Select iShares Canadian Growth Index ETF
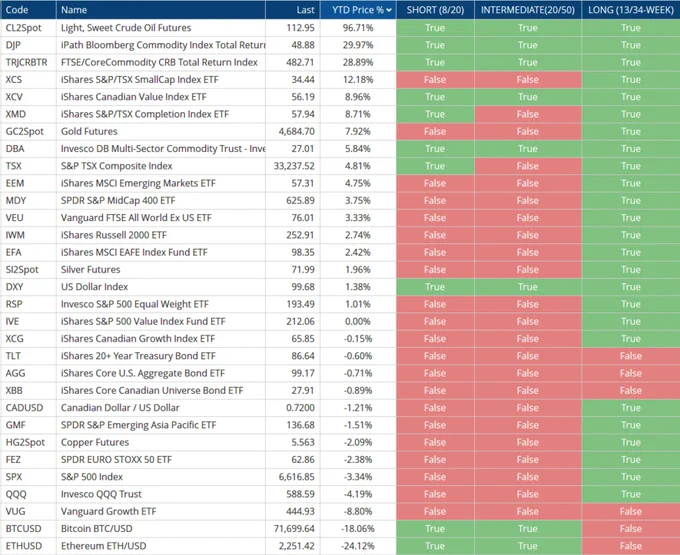Image resolution: width=680 pixels, height=555 pixels. [137, 339]
